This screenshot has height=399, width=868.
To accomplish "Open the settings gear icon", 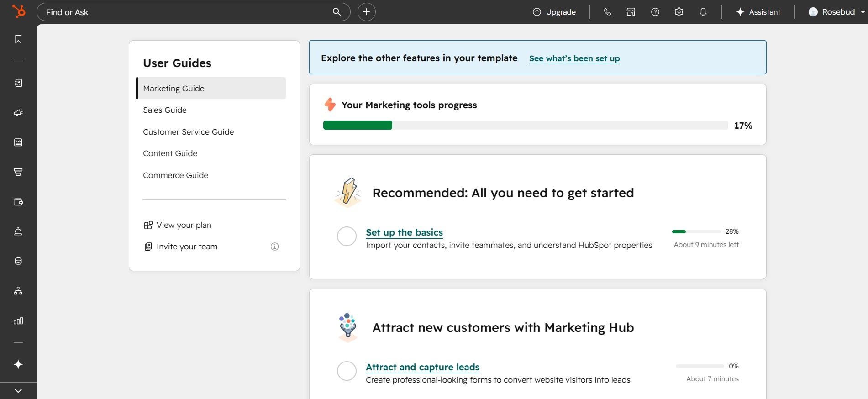I will [679, 12].
